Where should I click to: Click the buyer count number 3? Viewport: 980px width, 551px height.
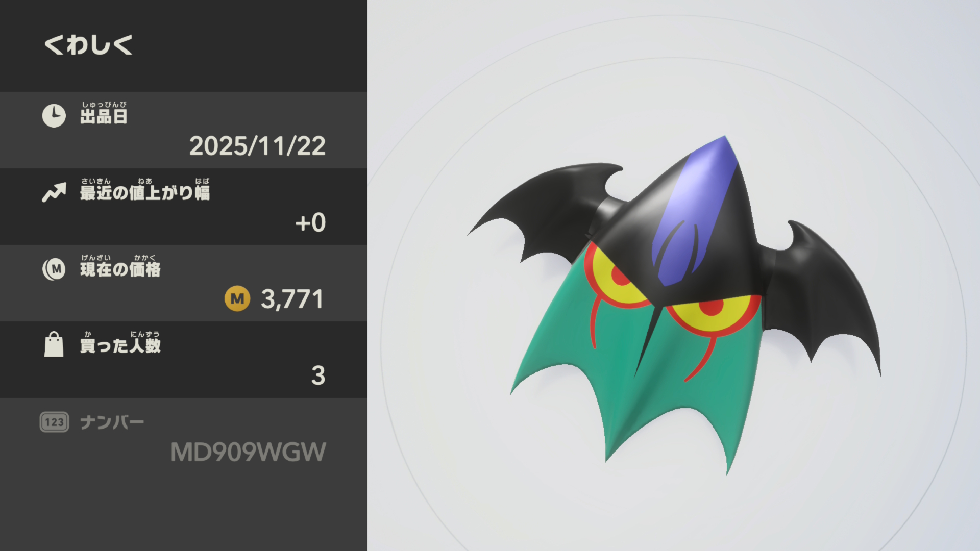pyautogui.click(x=318, y=375)
